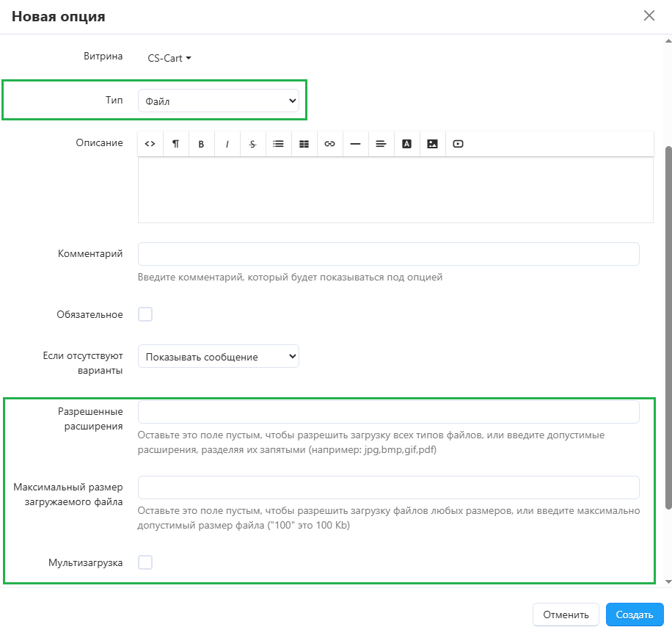Enable the Обязательное checkbox

[145, 314]
